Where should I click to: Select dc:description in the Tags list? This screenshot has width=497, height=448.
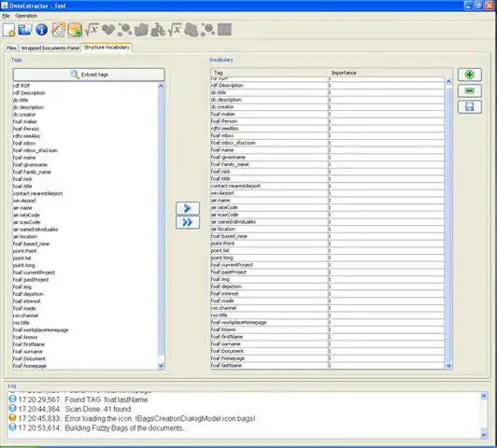(85, 107)
